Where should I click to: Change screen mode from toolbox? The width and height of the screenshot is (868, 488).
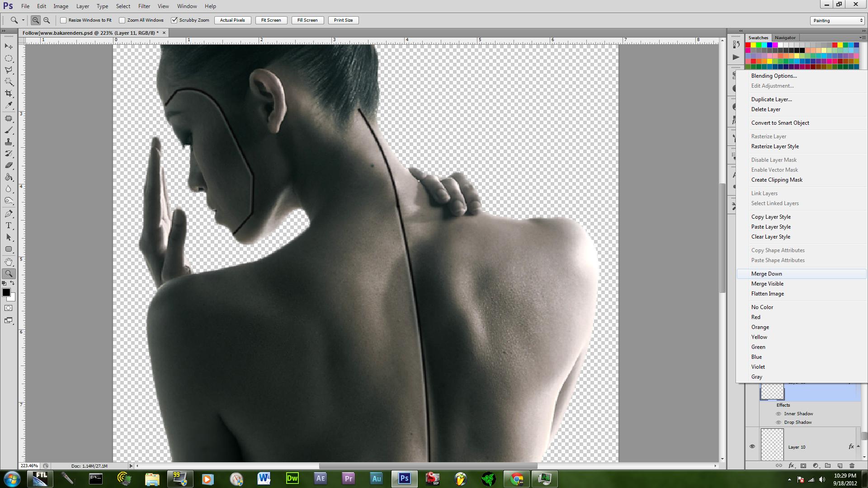coord(9,320)
